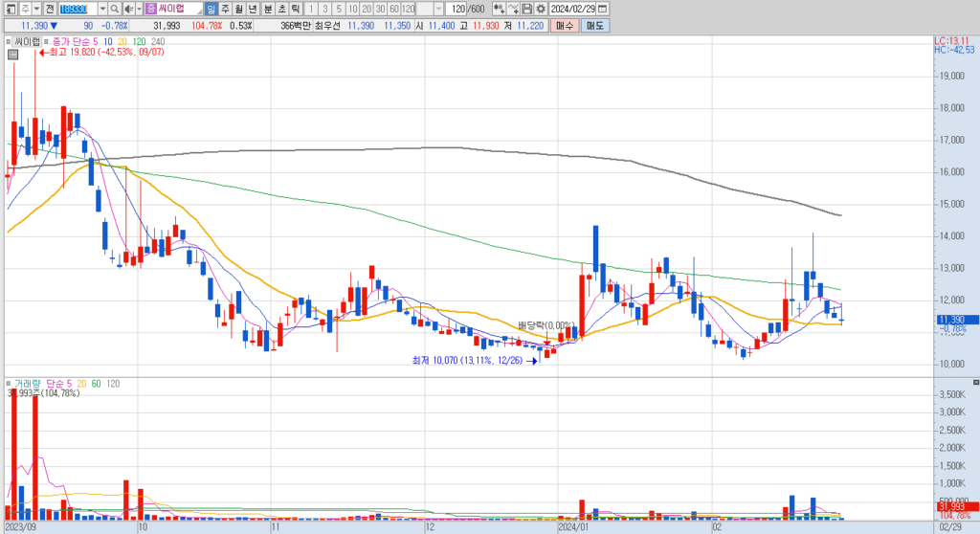Screen dimensions: 980x534
Task: Click the save floppy disk icon
Action: click(527, 9)
